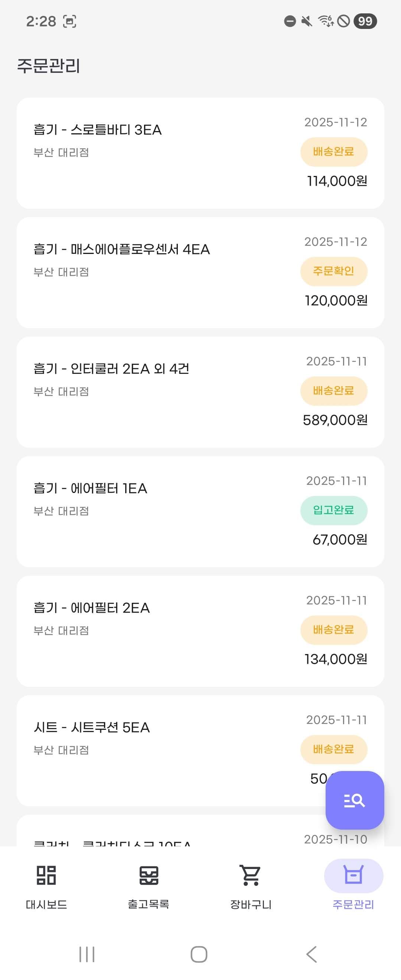Open the shipment list (출고목록) icon
This screenshot has width=401, height=980.
click(x=149, y=875)
